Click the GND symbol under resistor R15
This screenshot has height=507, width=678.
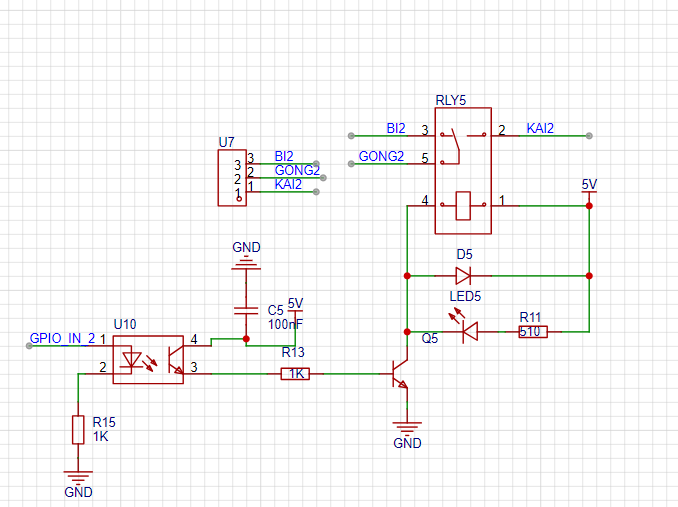[x=78, y=484]
